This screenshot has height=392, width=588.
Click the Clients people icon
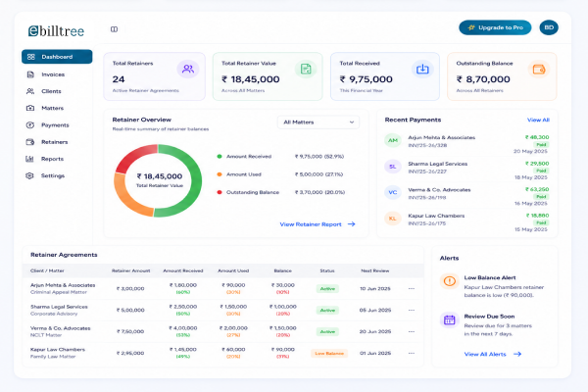pos(30,91)
